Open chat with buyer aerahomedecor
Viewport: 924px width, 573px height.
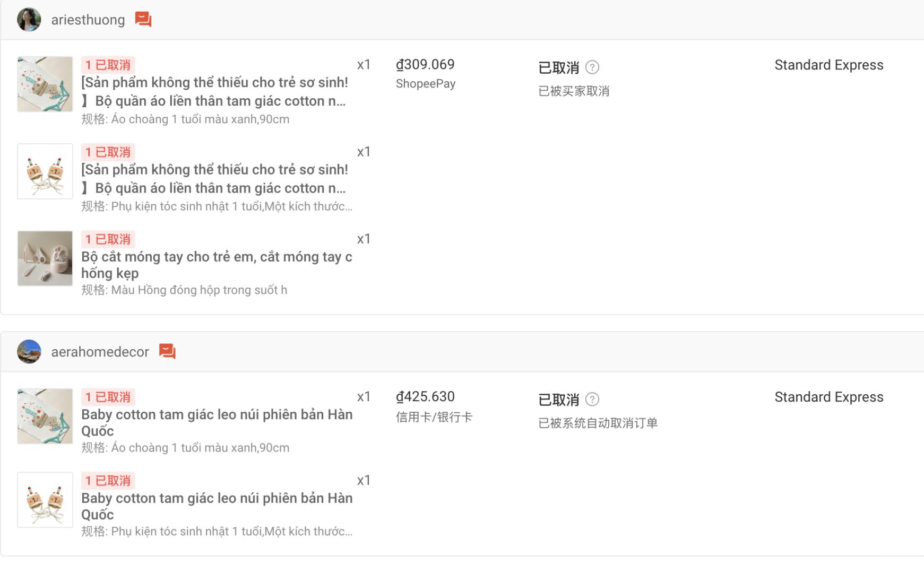pos(167,351)
